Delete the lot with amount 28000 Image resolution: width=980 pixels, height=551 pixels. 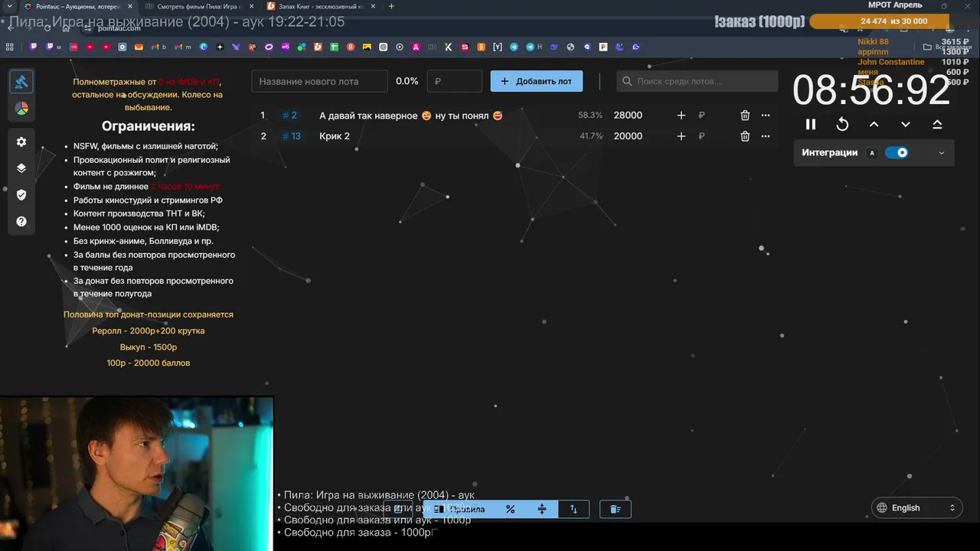745,116
